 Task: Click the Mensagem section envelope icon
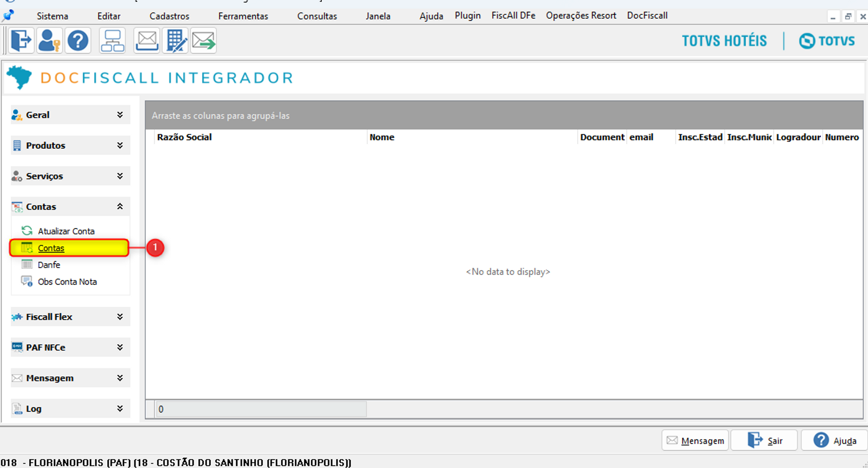tap(17, 378)
